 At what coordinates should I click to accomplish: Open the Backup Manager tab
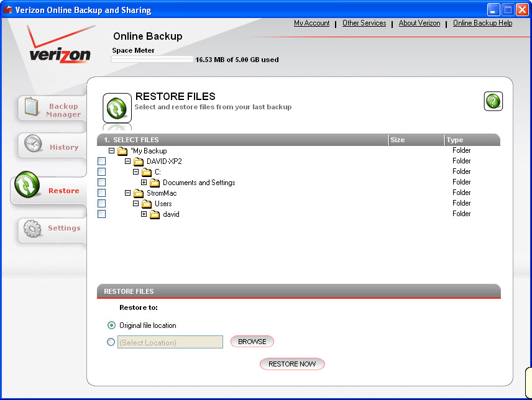(52, 109)
